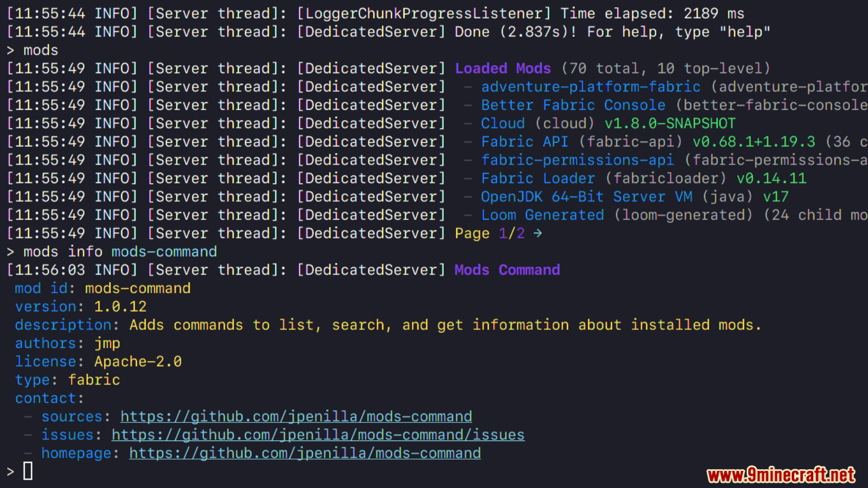The height and width of the screenshot is (488, 868).
Task: Open the sources GitHub link
Action: coord(296,417)
